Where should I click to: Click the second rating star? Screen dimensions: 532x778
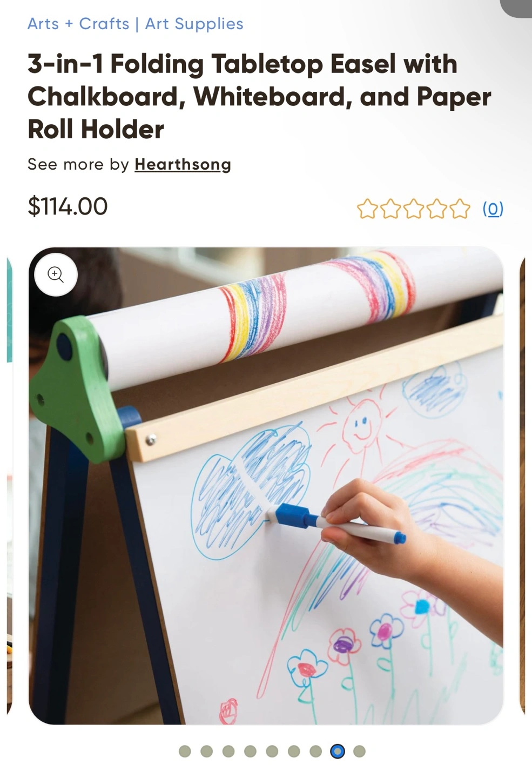[390, 209]
